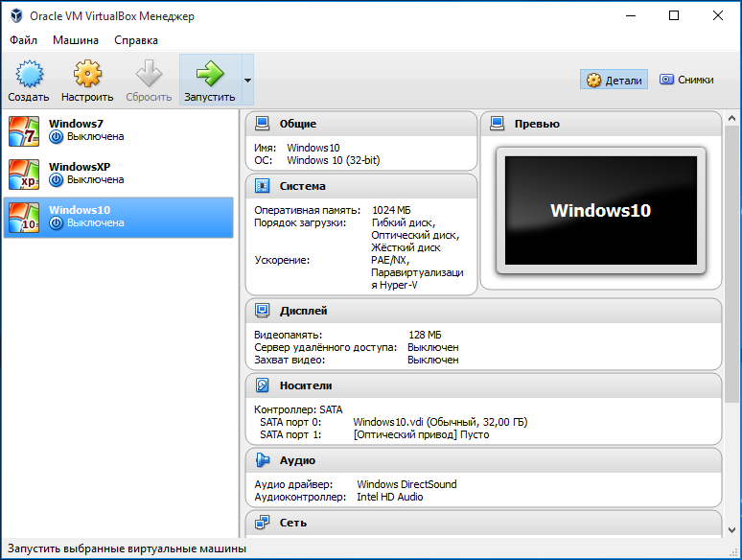The height and width of the screenshot is (560, 742).
Task: Click the Система section chip icon
Action: 262,186
